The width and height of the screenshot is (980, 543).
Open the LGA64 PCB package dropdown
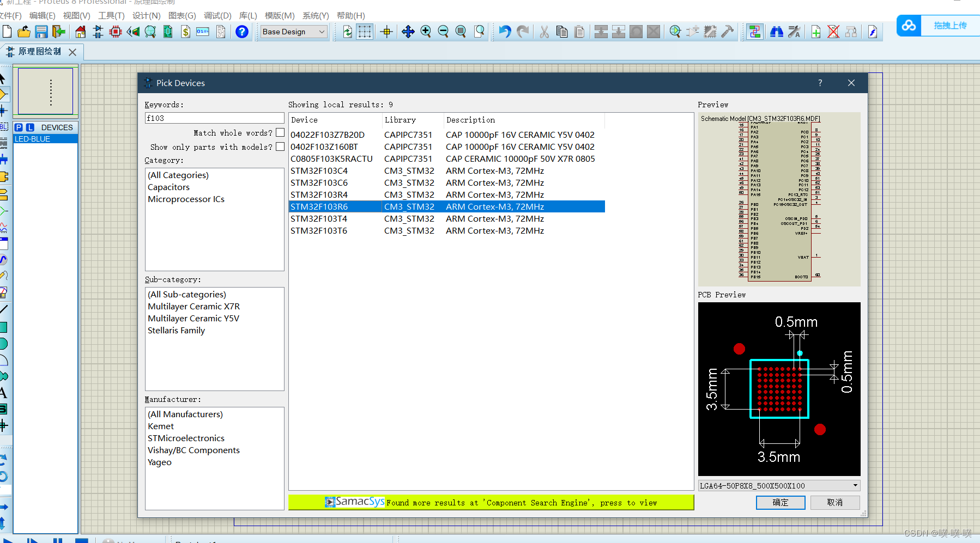point(779,485)
